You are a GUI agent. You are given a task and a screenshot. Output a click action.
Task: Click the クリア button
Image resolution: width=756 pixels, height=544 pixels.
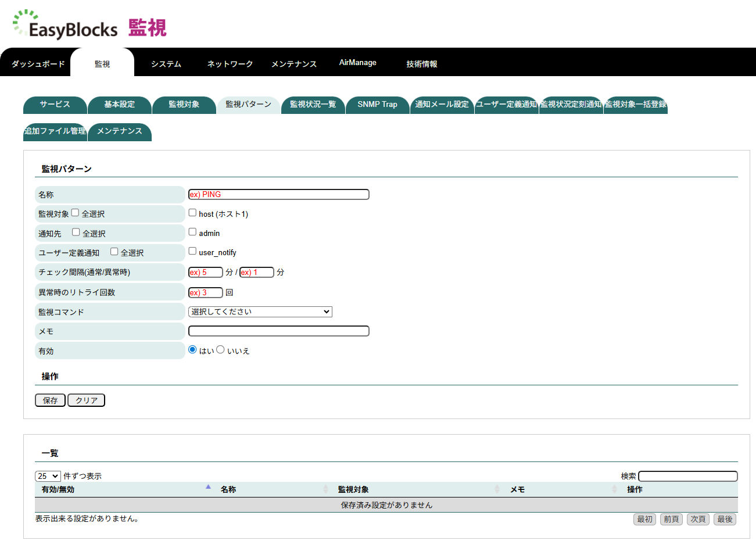[x=86, y=400]
